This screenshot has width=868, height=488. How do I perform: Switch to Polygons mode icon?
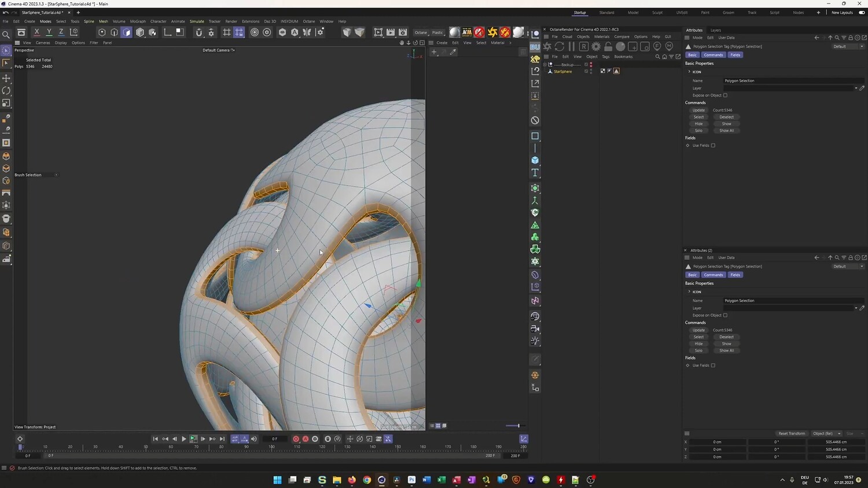coord(127,32)
